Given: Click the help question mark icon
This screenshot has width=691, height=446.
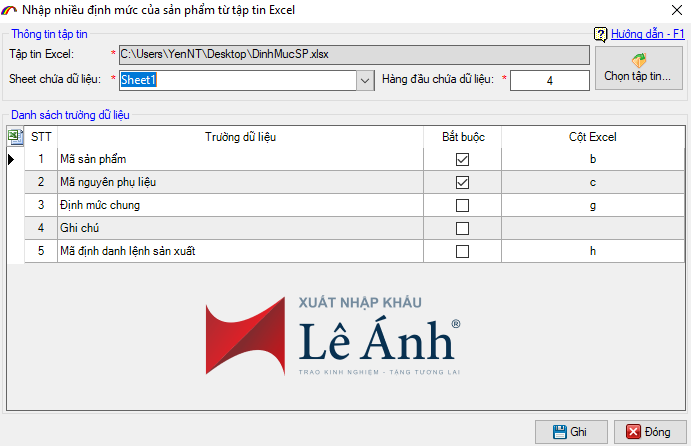Looking at the screenshot, I should pyautogui.click(x=600, y=34).
